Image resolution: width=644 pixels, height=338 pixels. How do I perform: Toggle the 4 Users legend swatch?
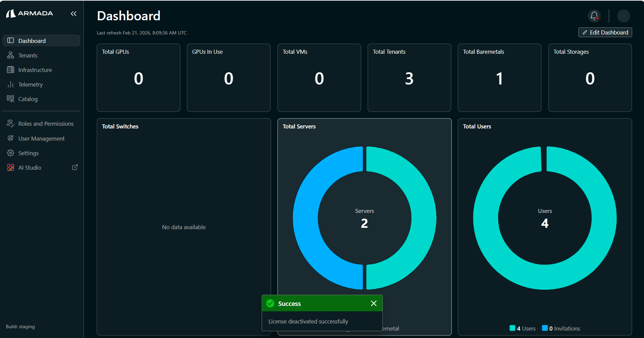[x=512, y=328]
